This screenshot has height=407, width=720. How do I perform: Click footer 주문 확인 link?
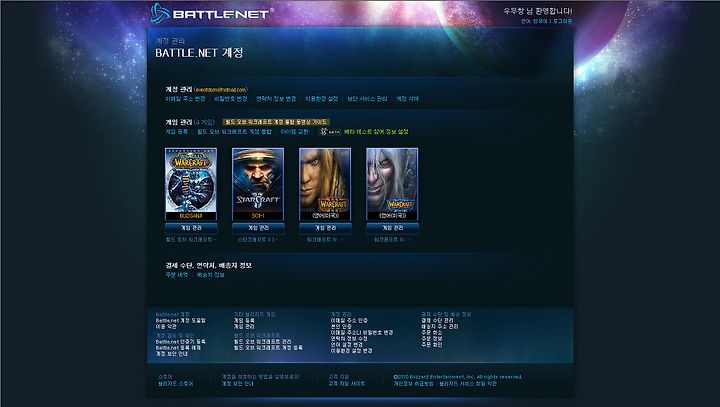432,345
